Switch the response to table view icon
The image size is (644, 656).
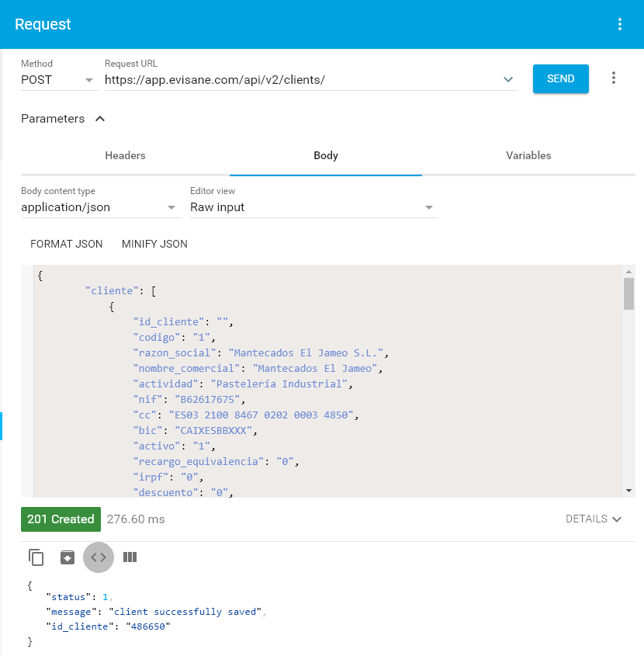pyautogui.click(x=130, y=557)
